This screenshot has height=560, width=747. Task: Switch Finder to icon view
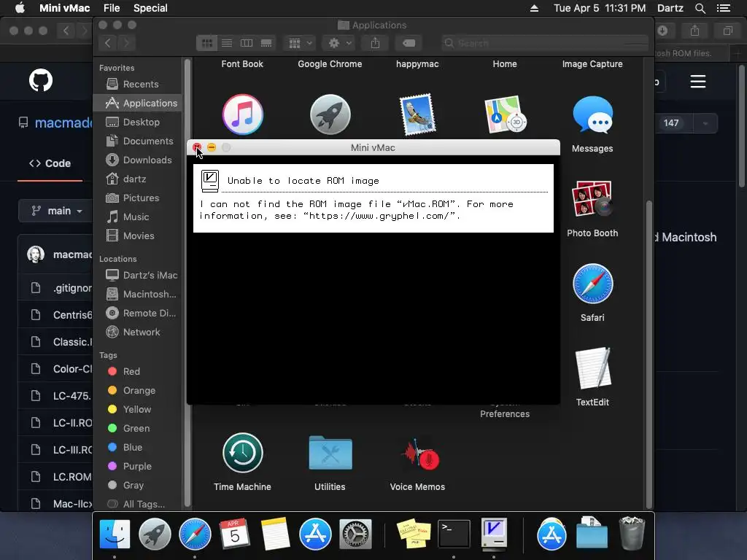click(x=206, y=43)
